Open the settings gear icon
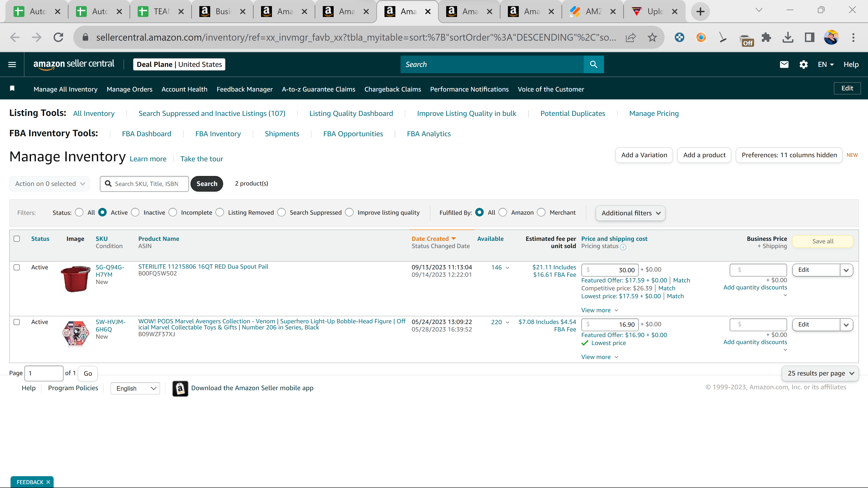This screenshot has height=488, width=868. [x=803, y=64]
